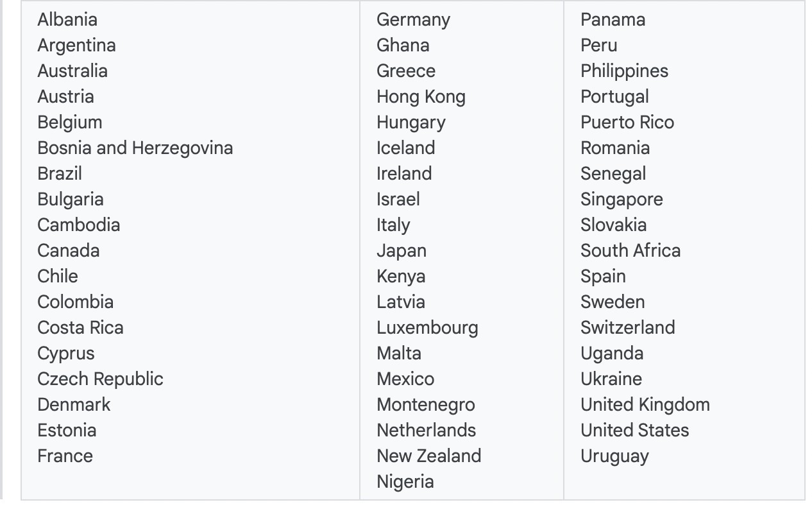
Task: Click the Cambodia entry
Action: point(78,225)
